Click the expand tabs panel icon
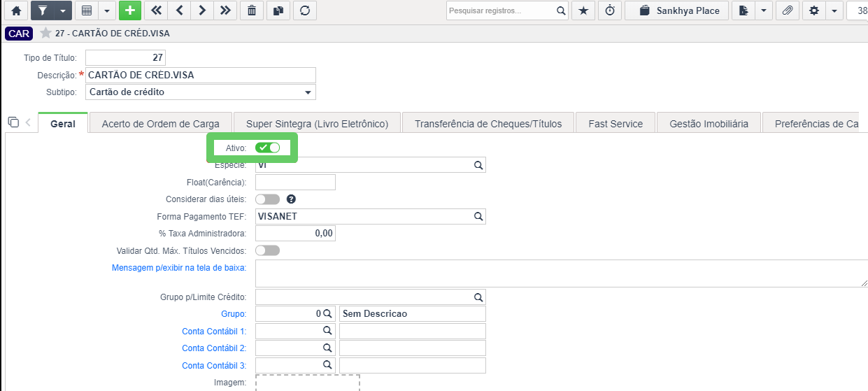The image size is (868, 391). tap(13, 122)
